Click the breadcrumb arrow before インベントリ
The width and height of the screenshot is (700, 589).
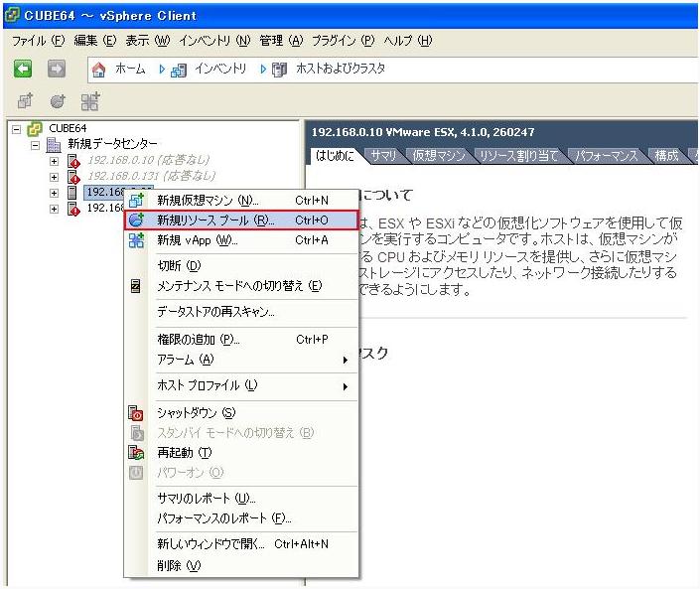point(162,70)
